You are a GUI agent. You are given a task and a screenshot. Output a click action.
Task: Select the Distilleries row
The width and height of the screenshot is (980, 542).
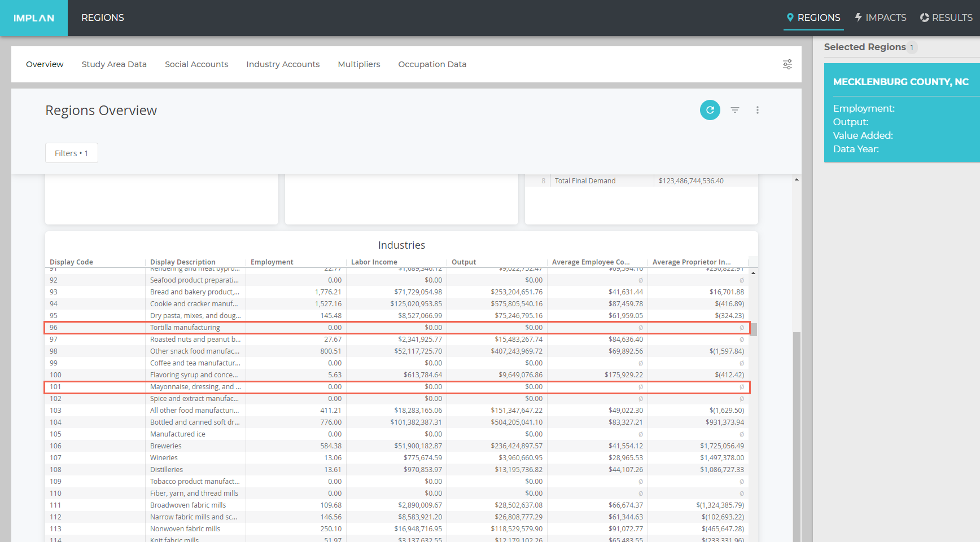point(397,470)
